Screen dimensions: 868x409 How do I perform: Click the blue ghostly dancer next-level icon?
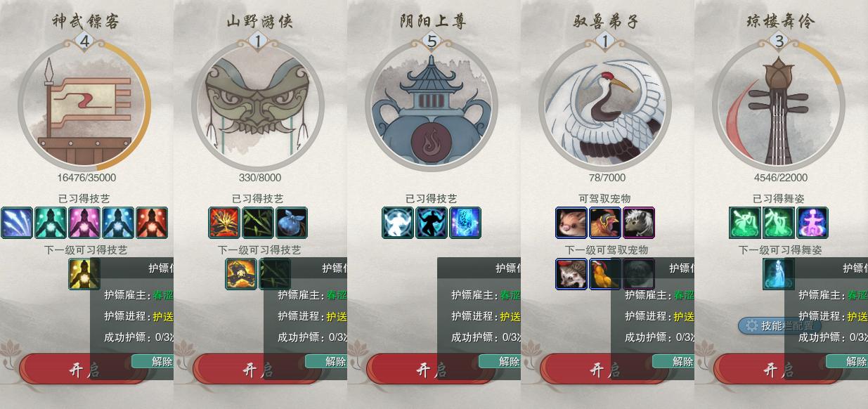coord(779,274)
